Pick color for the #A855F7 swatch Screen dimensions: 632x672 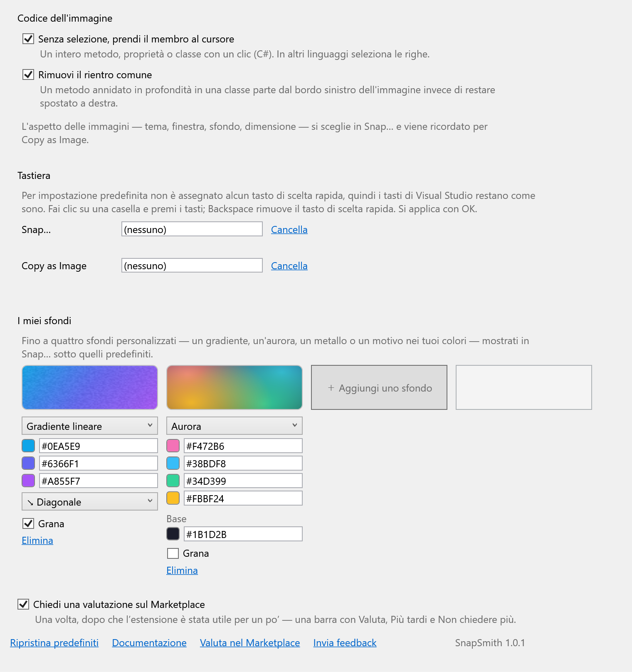[x=28, y=481]
